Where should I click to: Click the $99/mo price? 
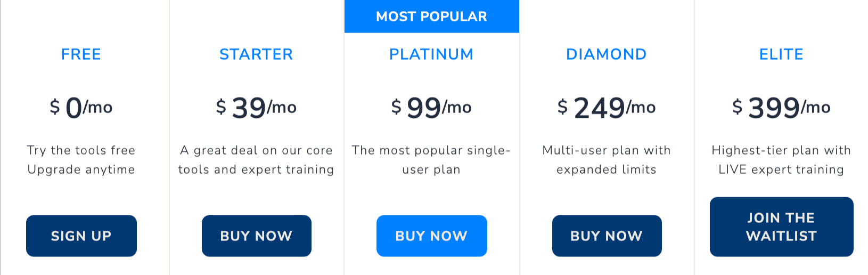(431, 108)
